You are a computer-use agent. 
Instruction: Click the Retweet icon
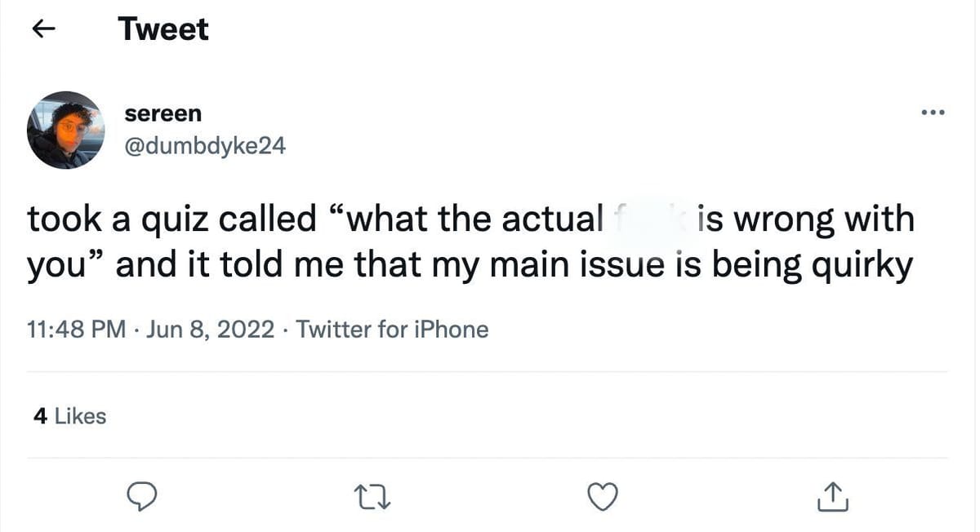[372, 496]
